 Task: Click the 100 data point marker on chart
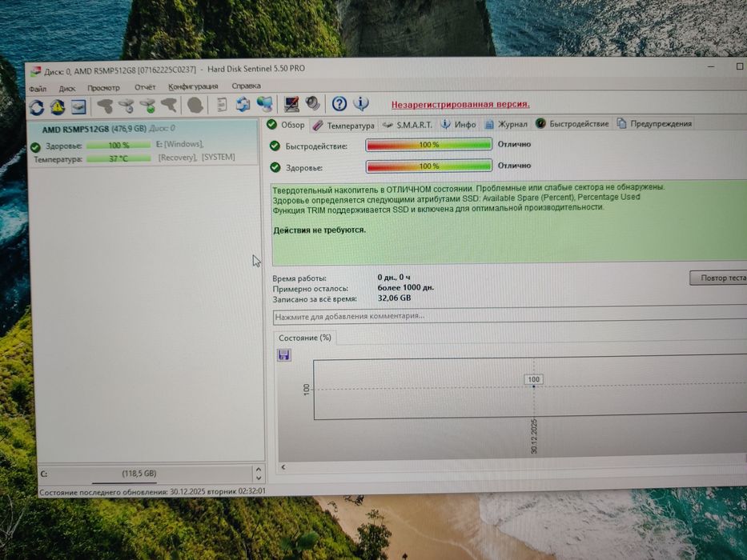533,379
